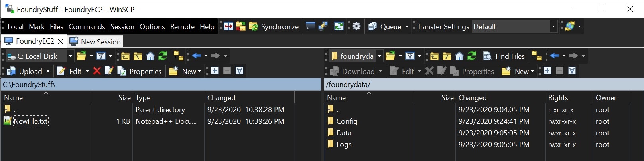Close the FoundryEC2 session tab
Image resolution: width=644 pixels, height=161 pixels.
coord(60,41)
